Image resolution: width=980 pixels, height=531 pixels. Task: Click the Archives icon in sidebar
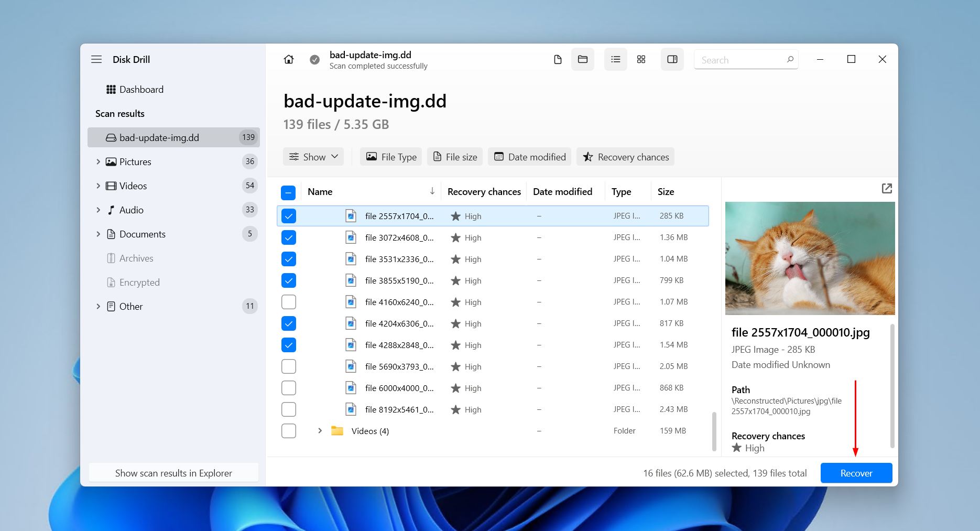(x=111, y=258)
